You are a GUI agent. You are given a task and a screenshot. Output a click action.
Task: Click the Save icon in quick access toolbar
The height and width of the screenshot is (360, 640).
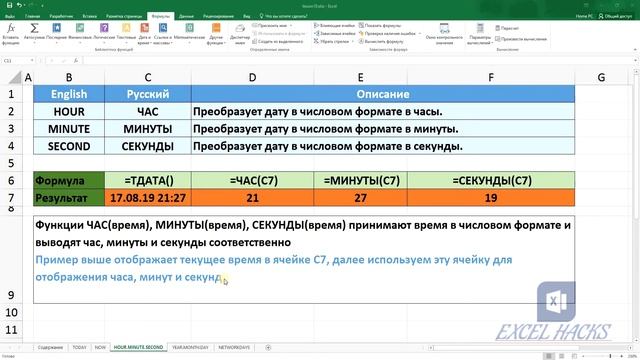[x=9, y=5]
